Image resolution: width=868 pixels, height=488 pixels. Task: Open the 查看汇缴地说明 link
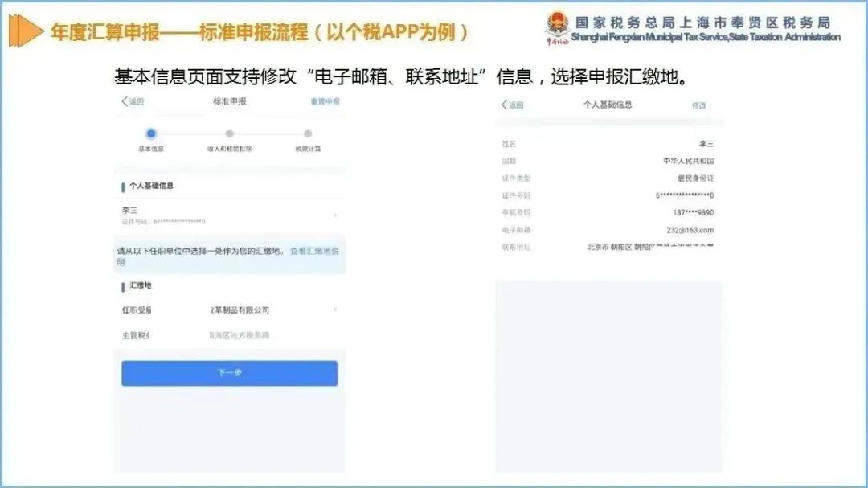[314, 251]
